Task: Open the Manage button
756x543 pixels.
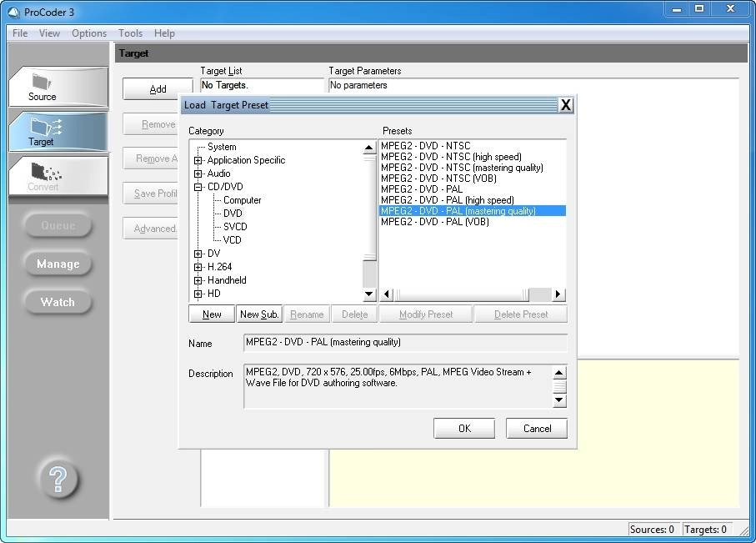Action: pos(58,264)
